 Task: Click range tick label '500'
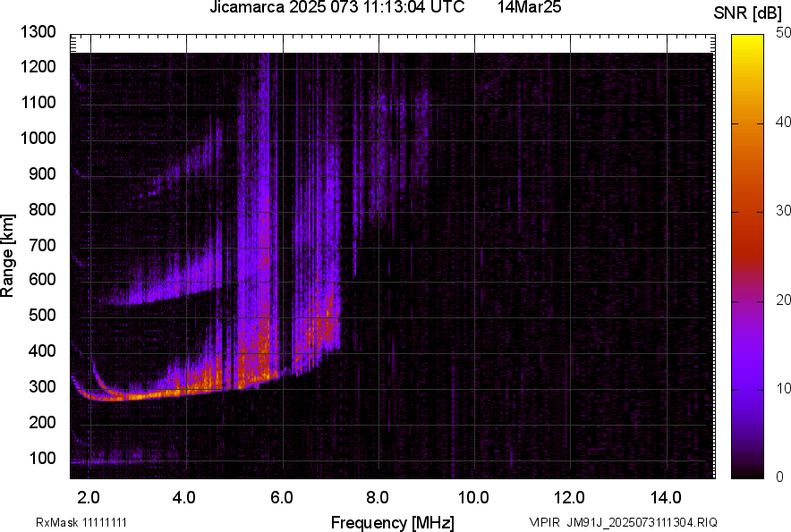pyautogui.click(x=42, y=315)
